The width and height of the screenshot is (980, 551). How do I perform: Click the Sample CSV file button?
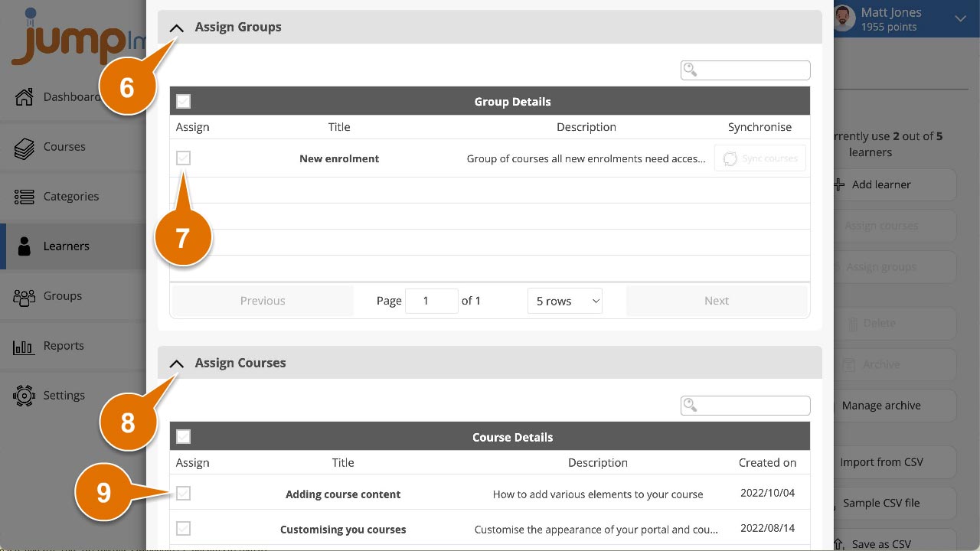[x=894, y=504]
